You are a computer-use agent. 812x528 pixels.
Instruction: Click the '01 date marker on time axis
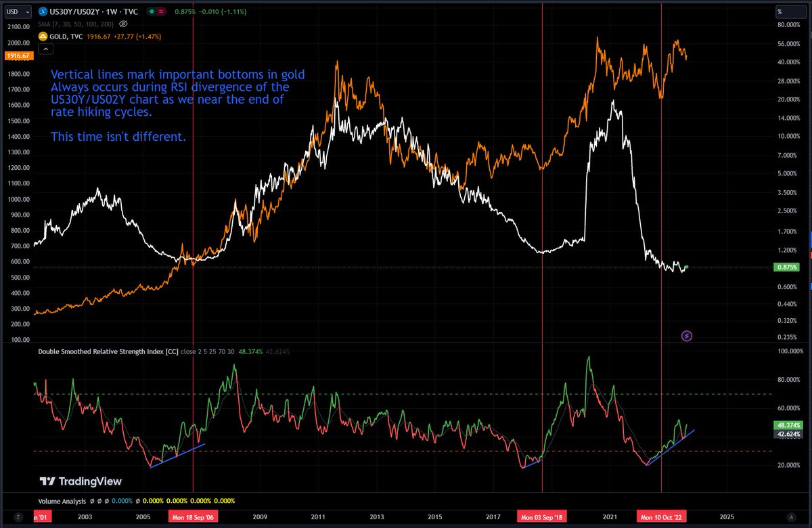click(x=44, y=516)
